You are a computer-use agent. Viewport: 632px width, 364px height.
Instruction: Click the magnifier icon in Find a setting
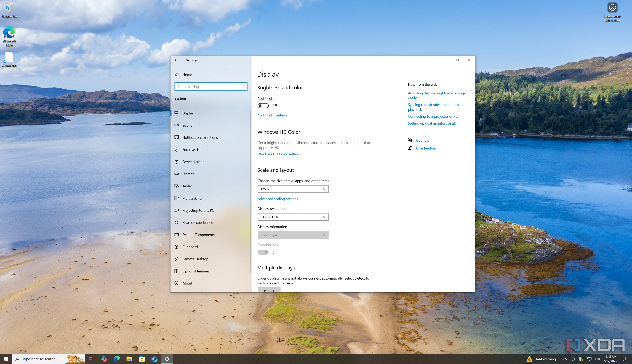coord(243,86)
